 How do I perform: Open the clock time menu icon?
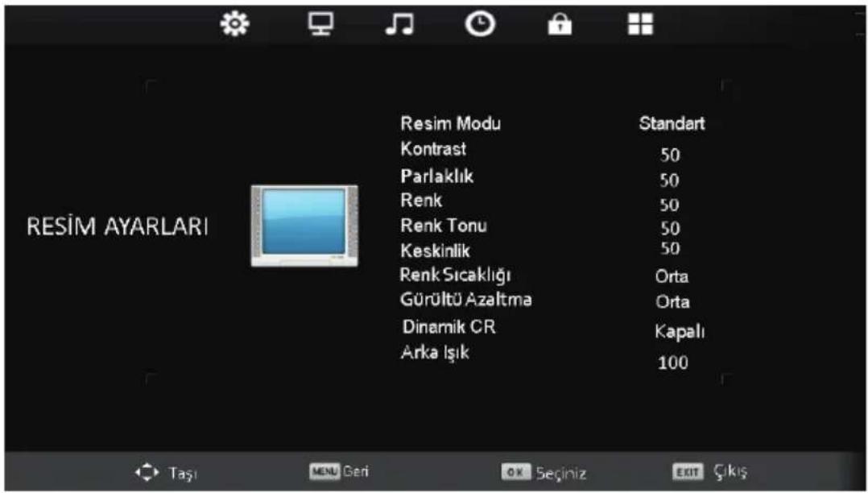point(479,25)
